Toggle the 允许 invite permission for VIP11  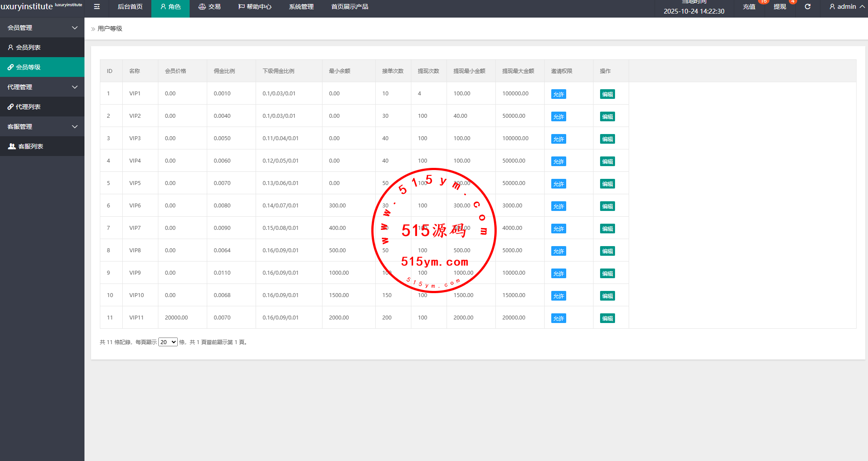tap(558, 319)
